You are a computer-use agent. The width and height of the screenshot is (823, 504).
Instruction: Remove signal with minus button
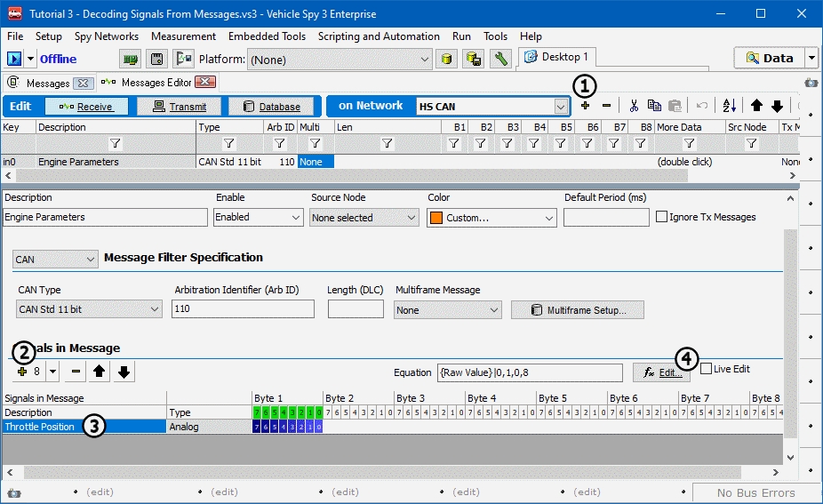(x=76, y=372)
